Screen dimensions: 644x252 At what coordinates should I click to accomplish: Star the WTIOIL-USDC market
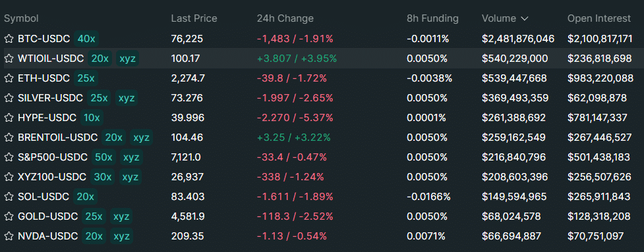[9, 59]
